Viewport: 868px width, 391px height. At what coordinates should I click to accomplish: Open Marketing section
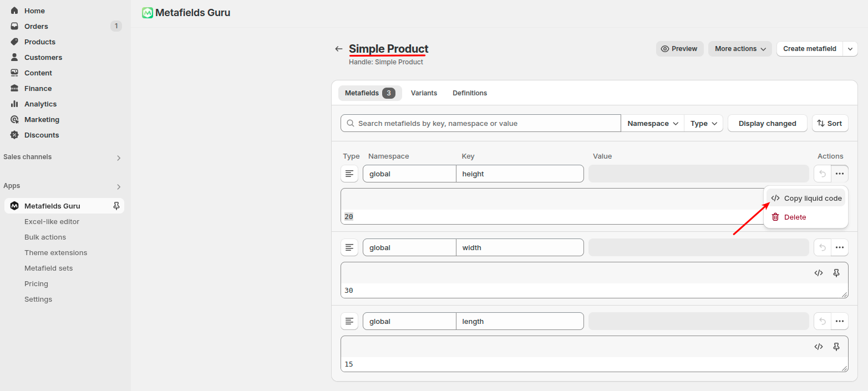(x=42, y=119)
